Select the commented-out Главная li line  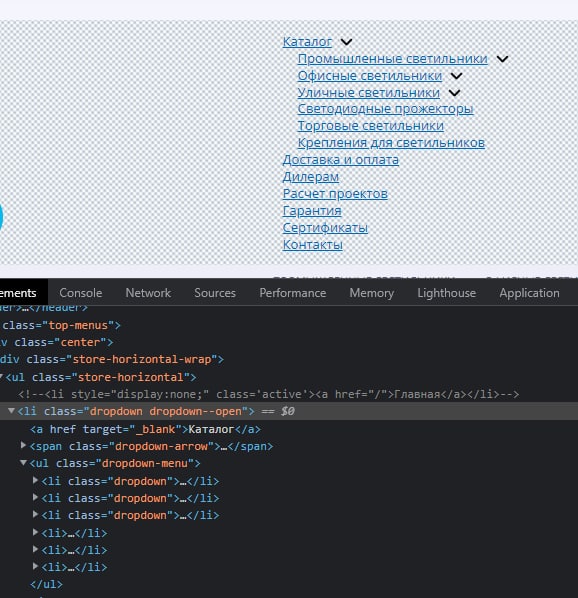coord(268,394)
